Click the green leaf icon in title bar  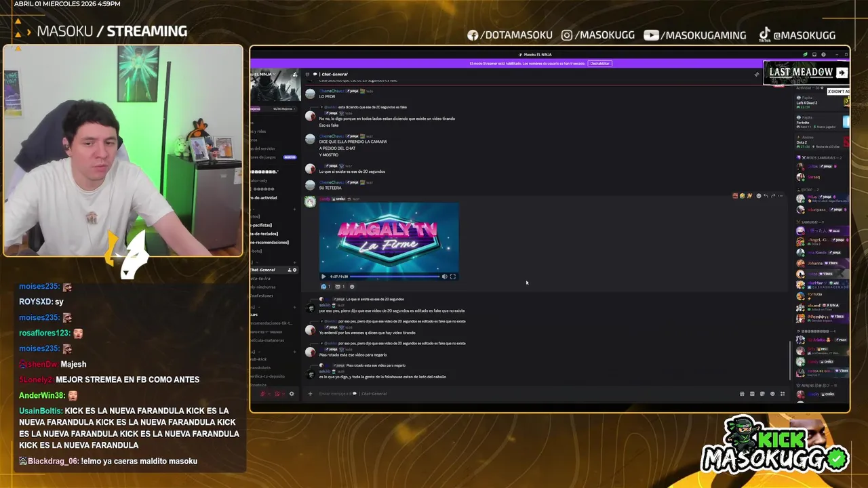point(805,54)
